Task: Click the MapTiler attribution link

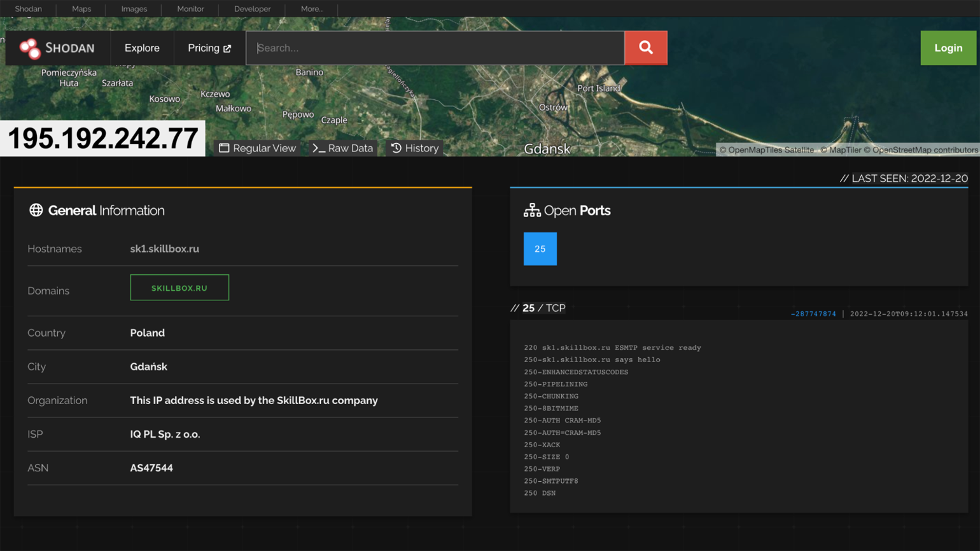Action: 841,150
